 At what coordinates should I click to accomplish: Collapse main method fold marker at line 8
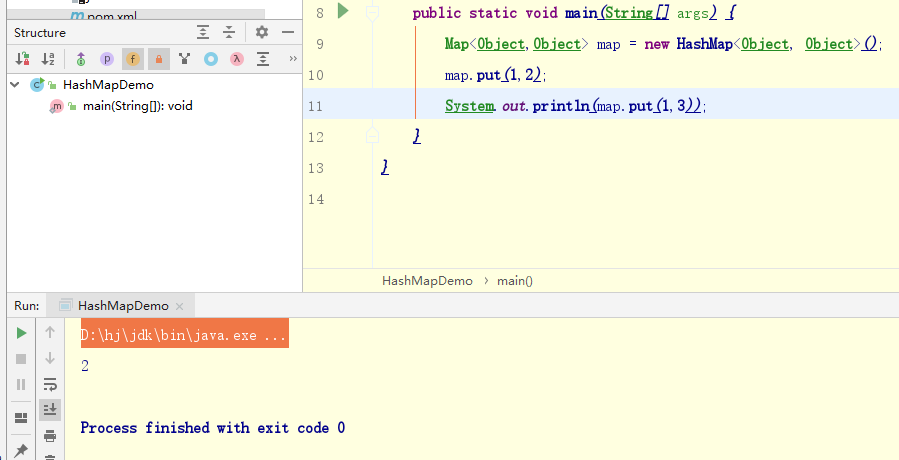click(x=373, y=12)
